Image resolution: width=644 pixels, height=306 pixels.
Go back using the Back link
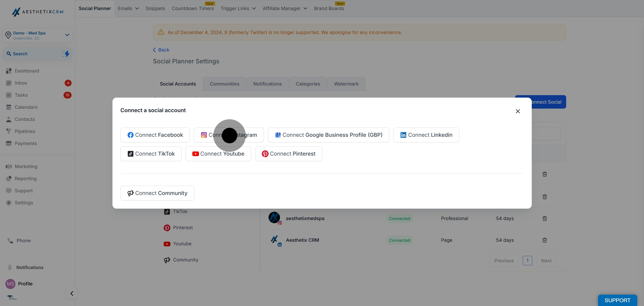point(161,50)
